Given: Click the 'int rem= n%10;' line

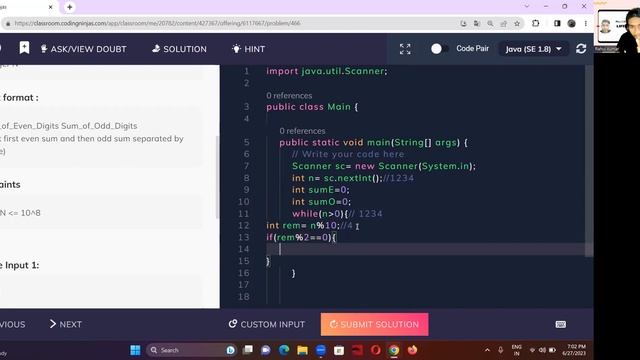Looking at the screenshot, I should click(303, 225).
